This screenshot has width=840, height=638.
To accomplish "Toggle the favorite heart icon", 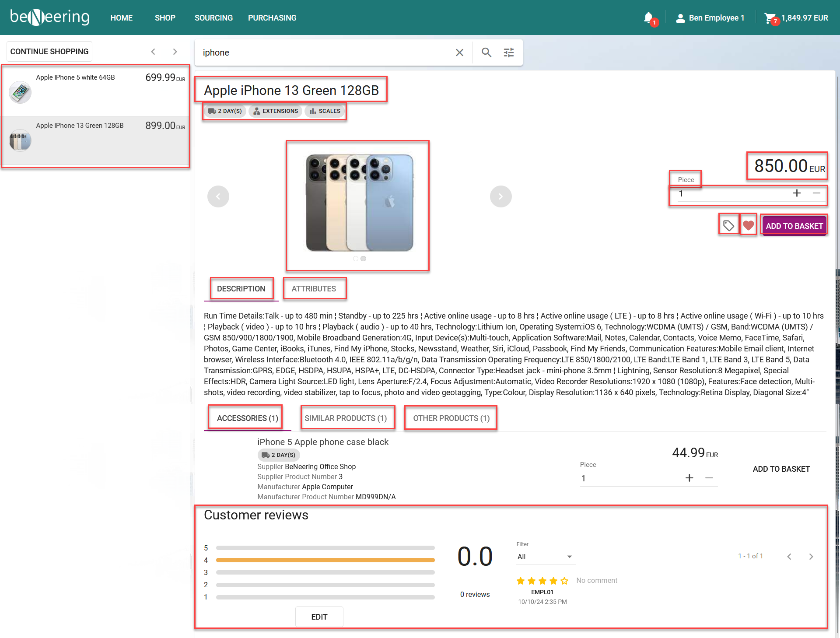I will 749,226.
